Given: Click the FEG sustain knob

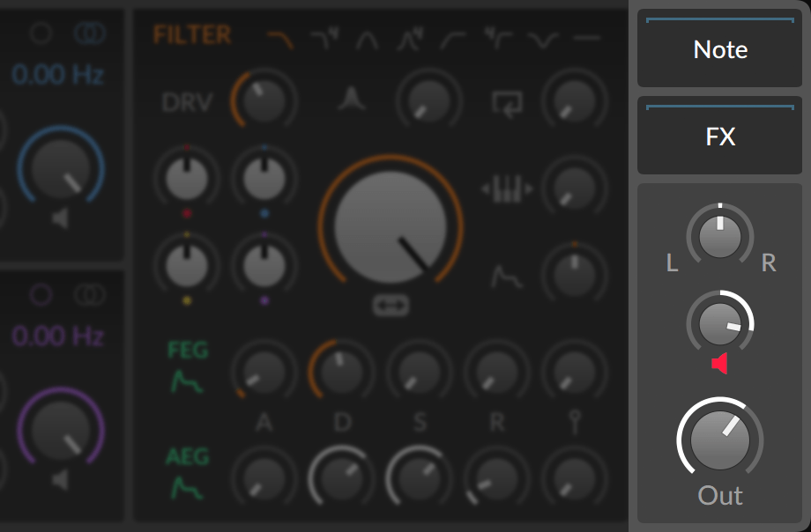Looking at the screenshot, I should [420, 371].
